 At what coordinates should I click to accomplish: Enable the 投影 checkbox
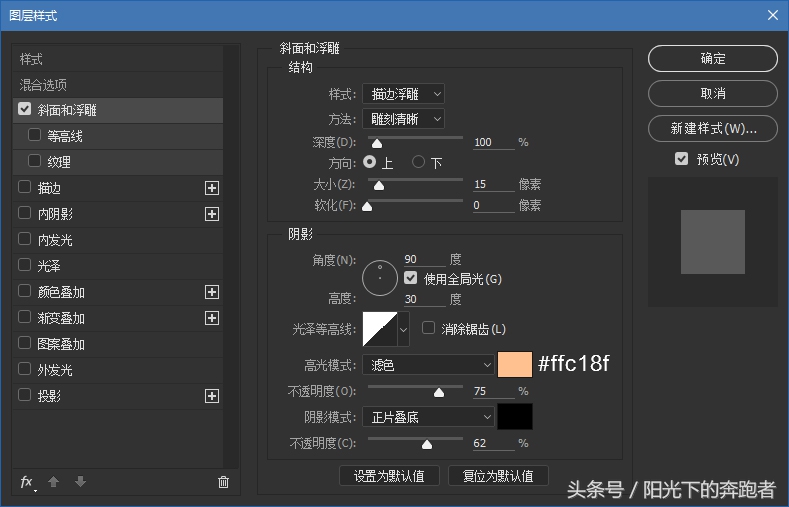24,395
